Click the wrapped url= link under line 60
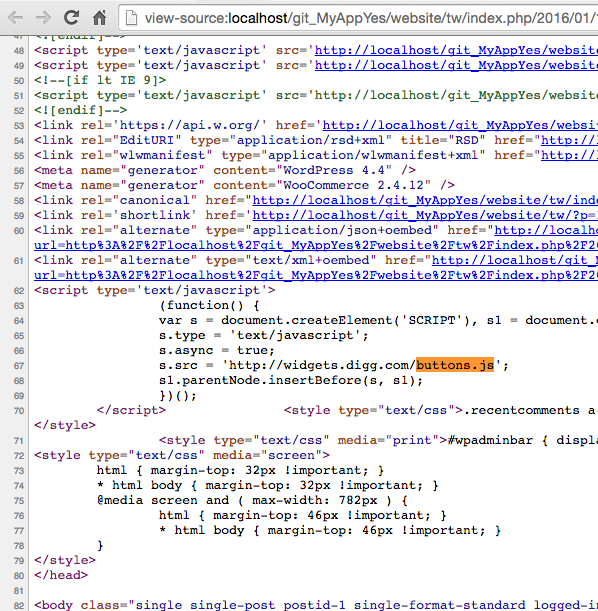The width and height of the screenshot is (598, 611). click(316, 245)
